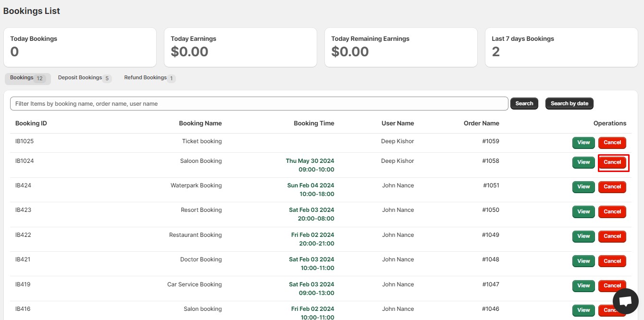Image resolution: width=644 pixels, height=320 pixels.
Task: Click the Search by date button
Action: (x=569, y=104)
